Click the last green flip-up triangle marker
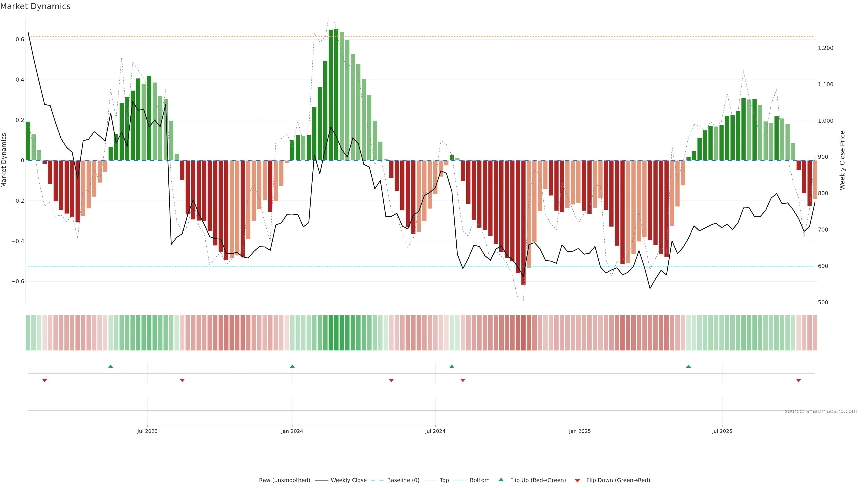Viewport: 868px width, 488px height. 688,366
